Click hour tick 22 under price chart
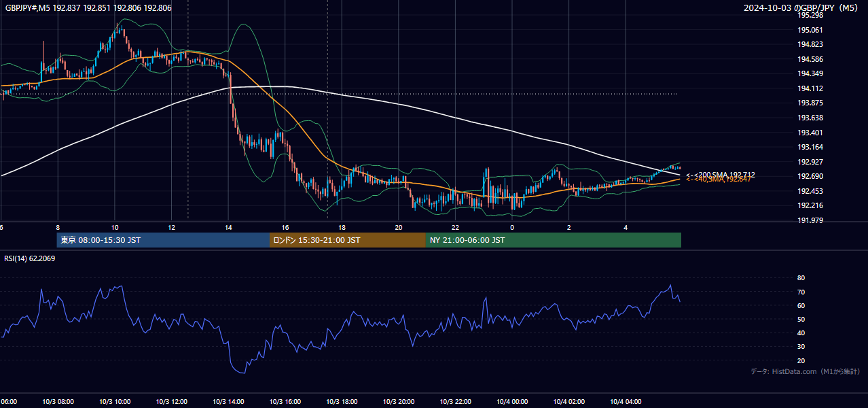868x408 pixels. [x=455, y=228]
